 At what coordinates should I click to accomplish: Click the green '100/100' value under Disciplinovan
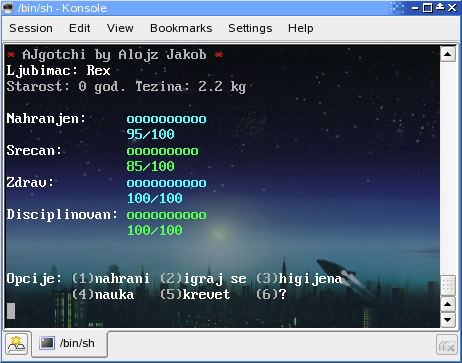[155, 231]
